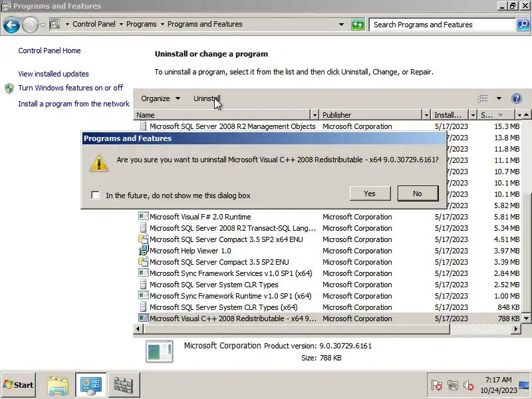Screen dimensions: 532x399
Task: Check 'do not show me this dialog box'
Action: click(x=95, y=195)
